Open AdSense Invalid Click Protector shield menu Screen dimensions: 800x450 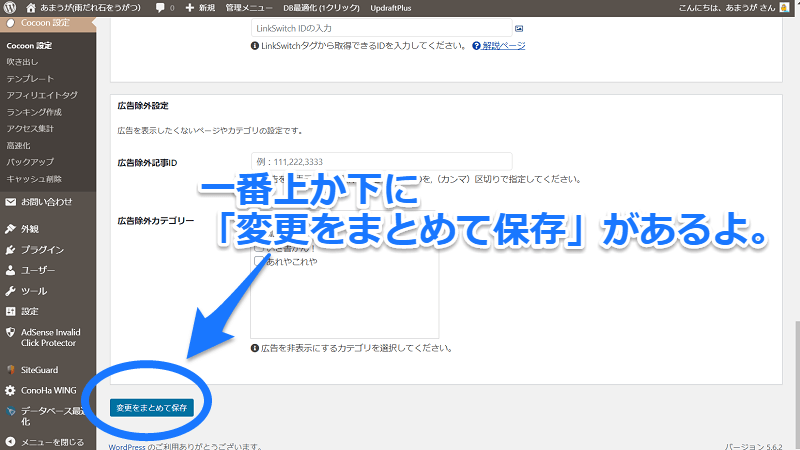point(12,332)
